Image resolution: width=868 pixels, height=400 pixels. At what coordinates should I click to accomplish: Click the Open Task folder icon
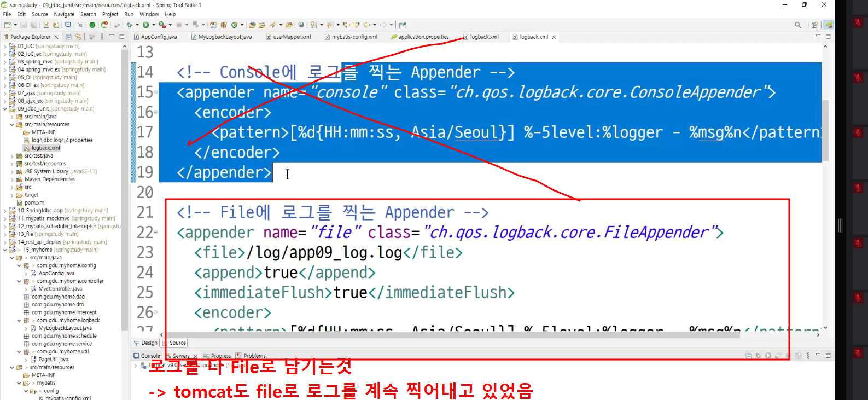point(262,25)
